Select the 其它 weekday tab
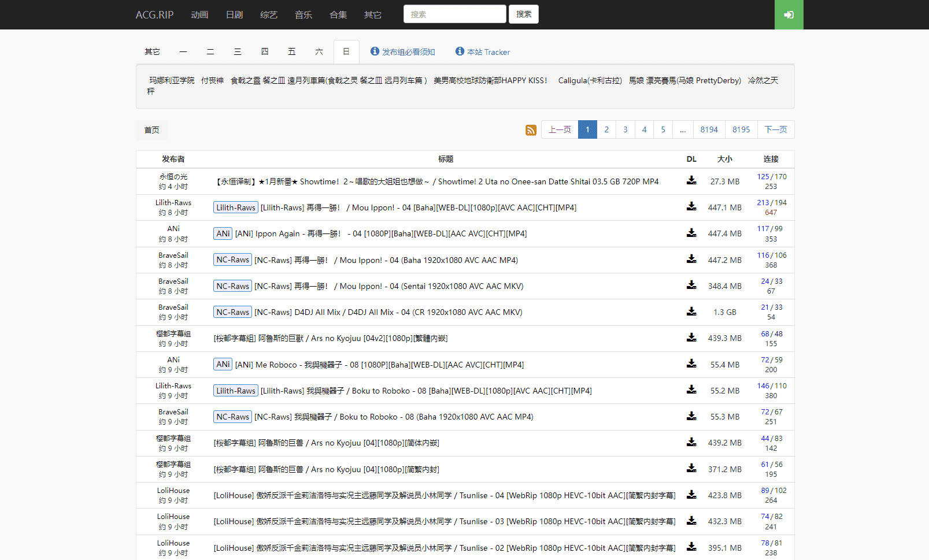Viewport: 929px width, 560px height. click(x=153, y=52)
